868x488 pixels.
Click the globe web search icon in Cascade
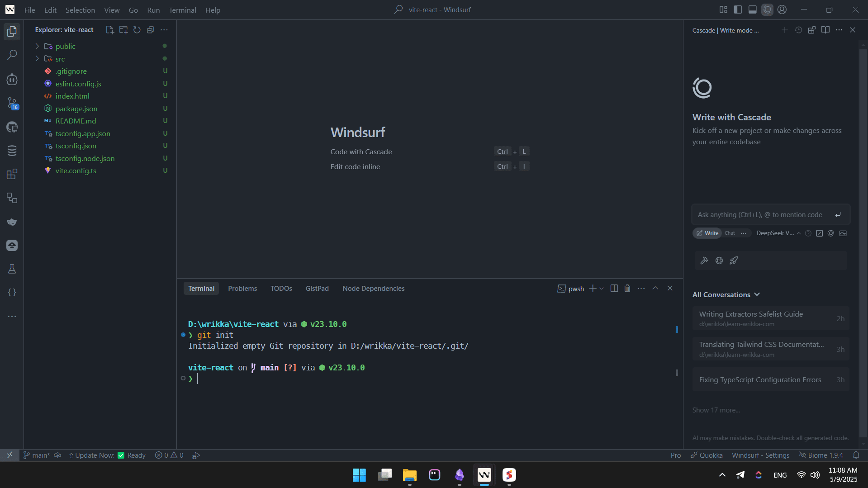[719, 261]
